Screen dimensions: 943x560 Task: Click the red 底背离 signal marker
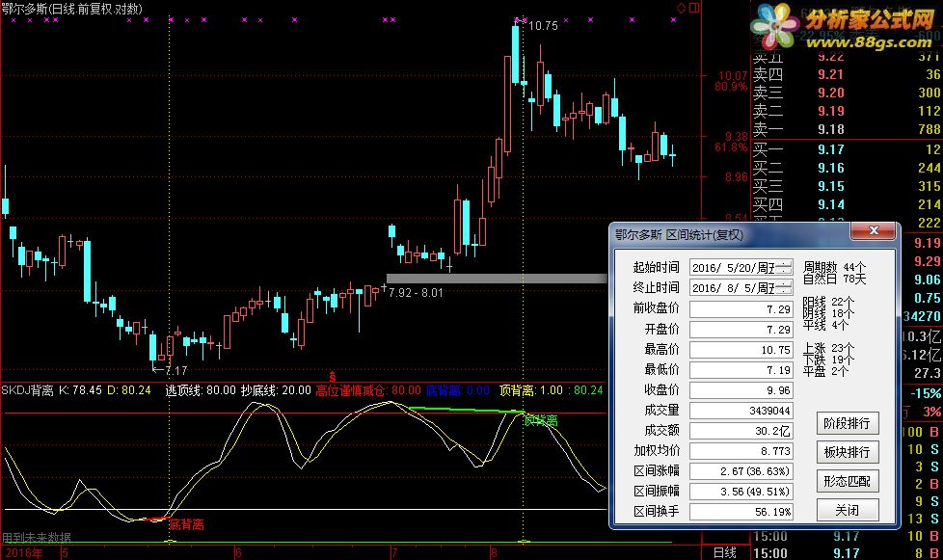pyautogui.click(x=186, y=524)
